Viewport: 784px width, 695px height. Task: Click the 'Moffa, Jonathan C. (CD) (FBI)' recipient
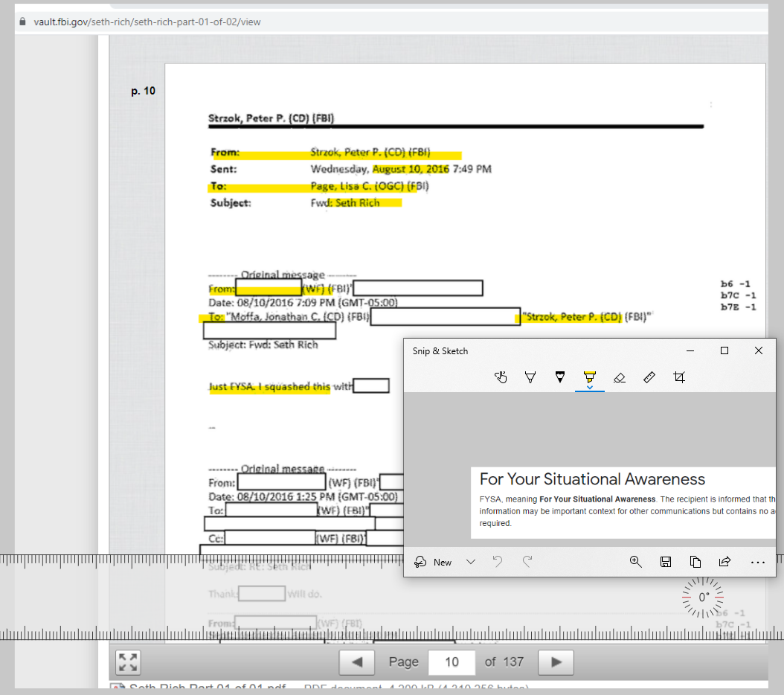pyautogui.click(x=298, y=317)
